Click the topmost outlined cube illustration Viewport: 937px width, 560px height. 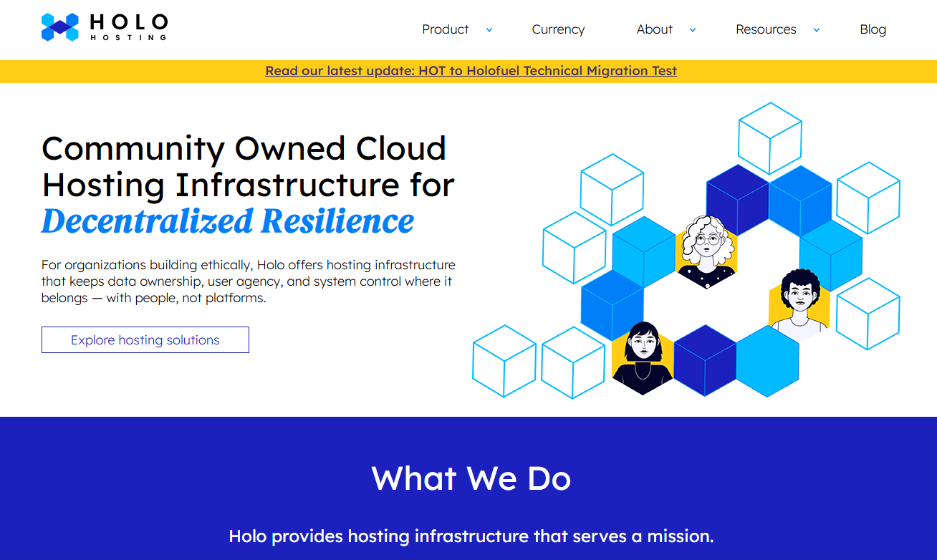point(769,137)
